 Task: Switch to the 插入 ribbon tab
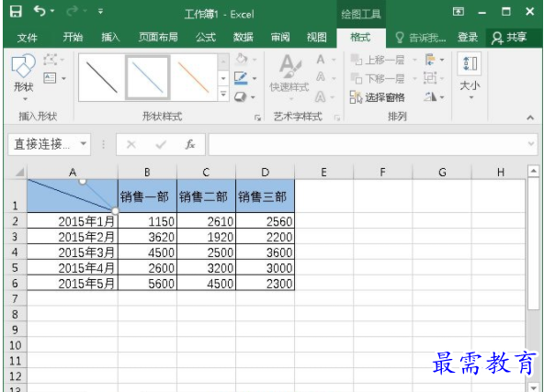coord(110,37)
